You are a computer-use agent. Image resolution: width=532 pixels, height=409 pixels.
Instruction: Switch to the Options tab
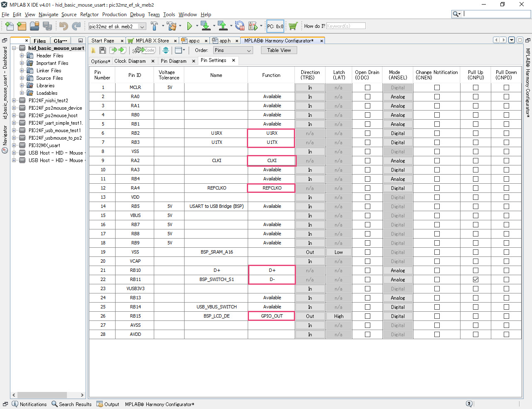(101, 61)
